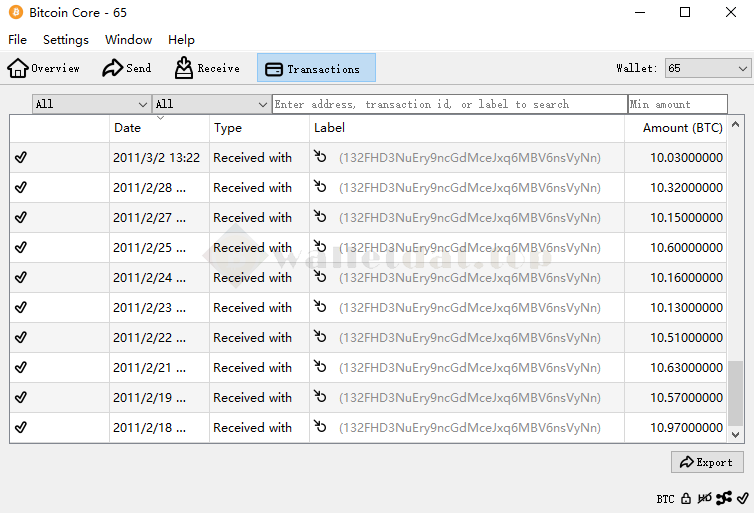
Task: Open the Overview page
Action: [x=44, y=68]
